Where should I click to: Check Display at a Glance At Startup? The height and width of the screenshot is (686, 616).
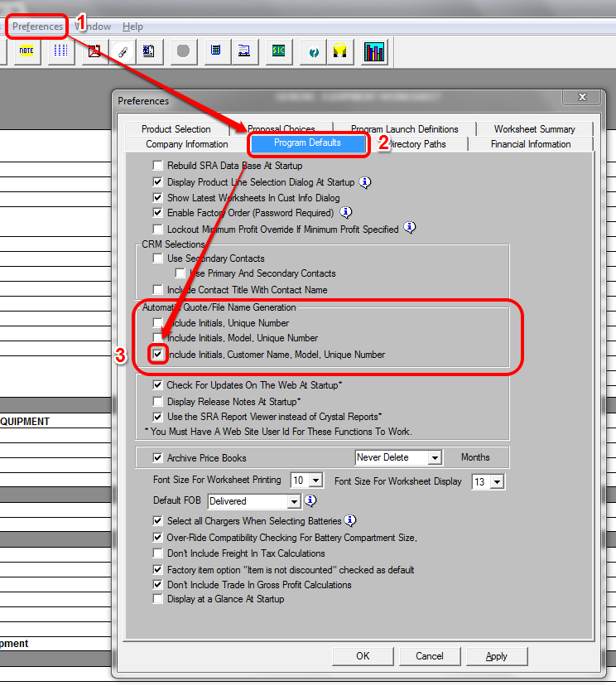pyautogui.click(x=158, y=599)
